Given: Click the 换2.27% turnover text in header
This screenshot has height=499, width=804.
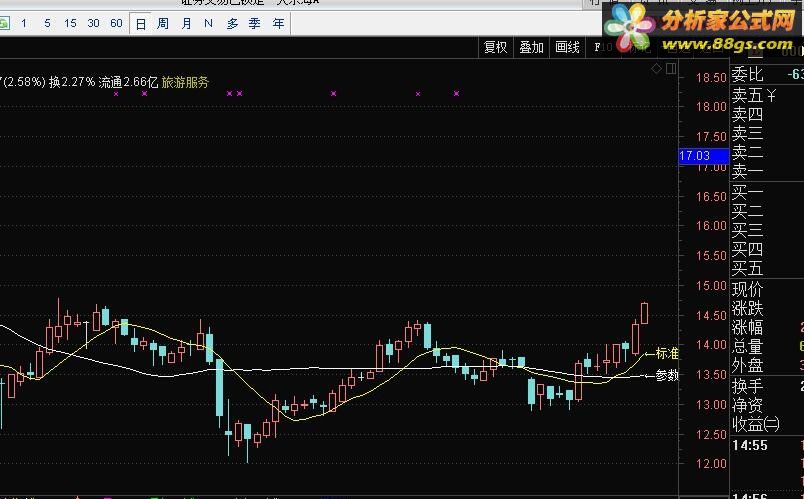Looking at the screenshot, I should pos(72,82).
